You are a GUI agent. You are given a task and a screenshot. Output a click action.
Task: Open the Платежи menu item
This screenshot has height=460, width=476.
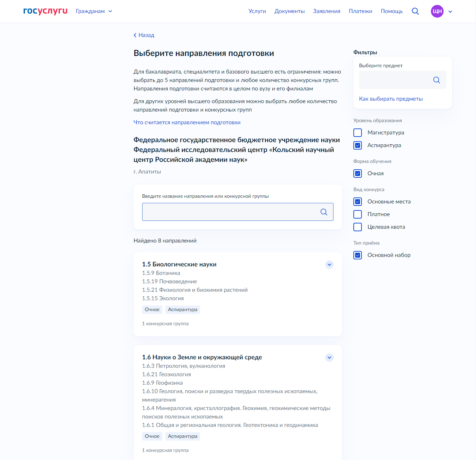[x=360, y=11]
